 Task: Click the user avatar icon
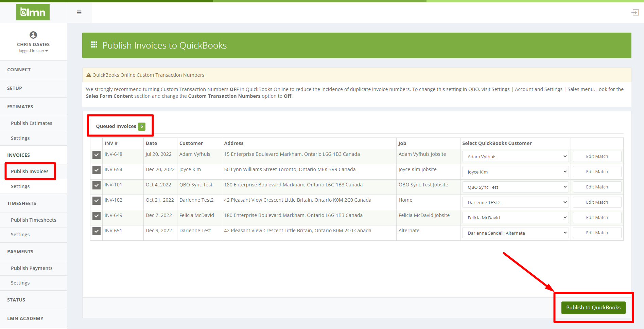tap(33, 35)
